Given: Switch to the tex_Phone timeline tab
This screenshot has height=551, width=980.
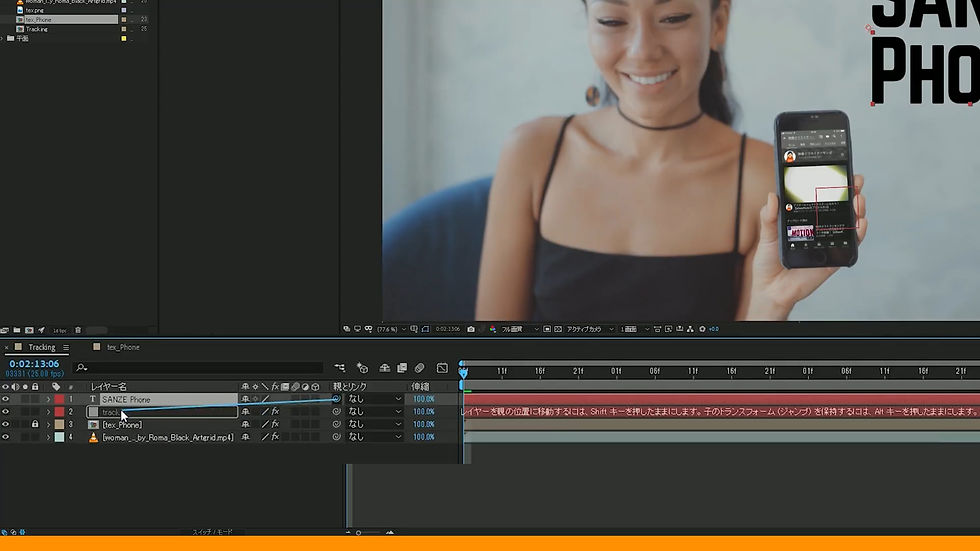Looking at the screenshot, I should pos(117,347).
